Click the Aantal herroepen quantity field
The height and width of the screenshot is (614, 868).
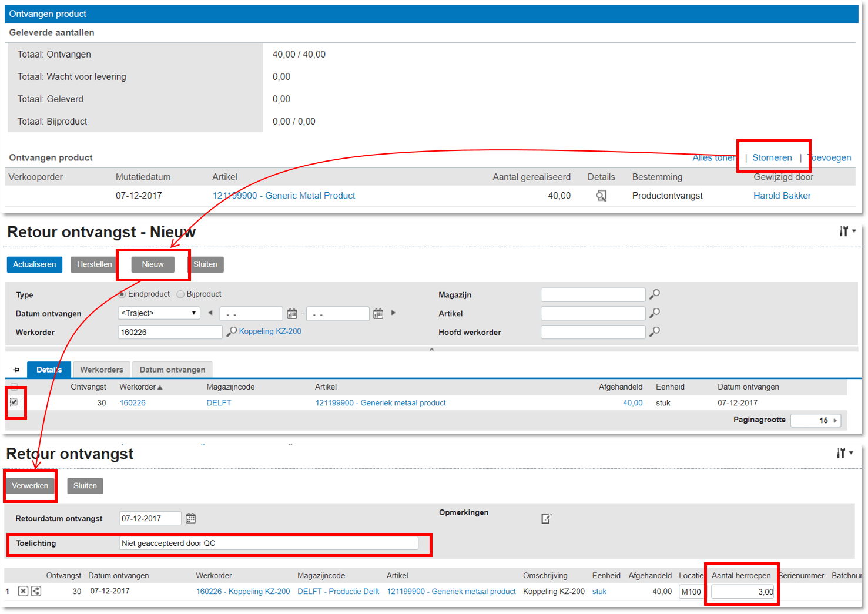(742, 592)
